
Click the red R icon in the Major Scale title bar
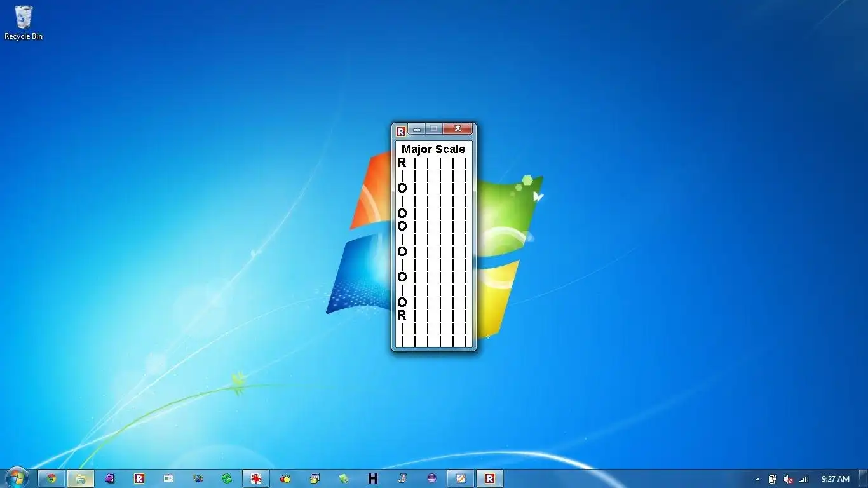[x=401, y=132]
